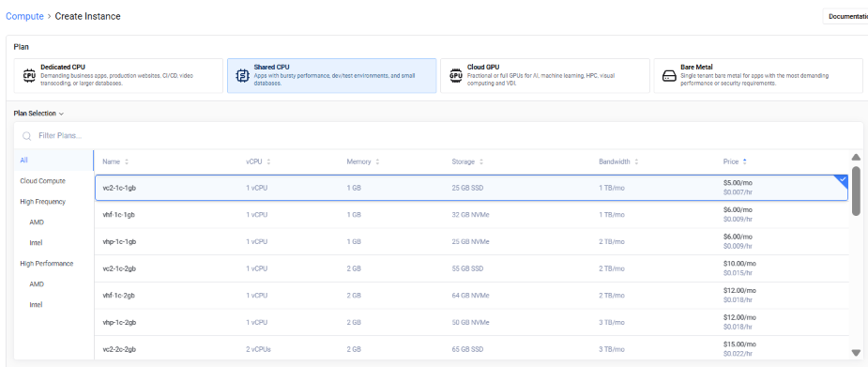The width and height of the screenshot is (868, 367).
Task: Show All plans in sidebar filter
Action: [x=53, y=160]
